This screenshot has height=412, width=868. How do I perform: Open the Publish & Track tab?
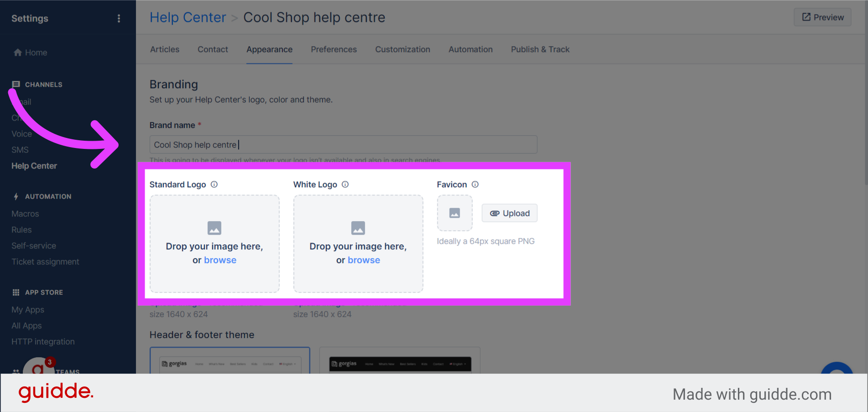tap(540, 49)
